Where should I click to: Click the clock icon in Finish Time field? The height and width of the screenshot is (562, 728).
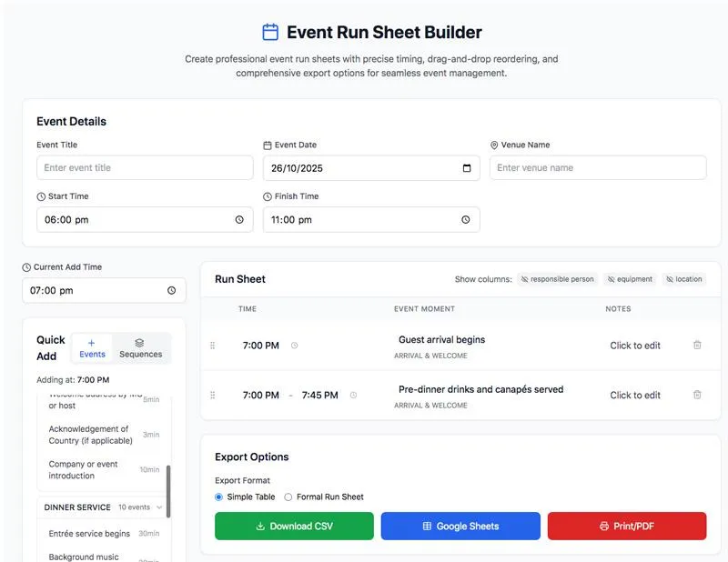pos(465,219)
